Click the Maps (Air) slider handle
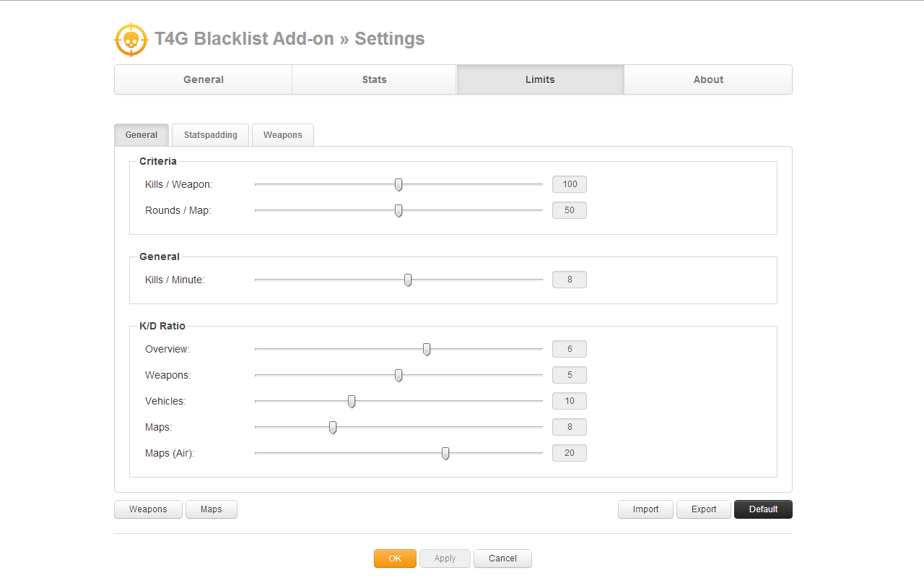This screenshot has height=578, width=924. [x=445, y=454]
